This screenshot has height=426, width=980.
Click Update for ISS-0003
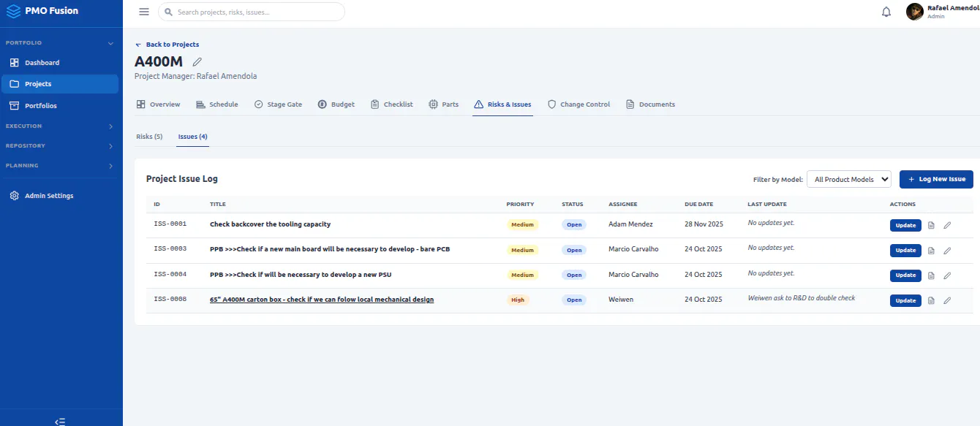pos(905,251)
